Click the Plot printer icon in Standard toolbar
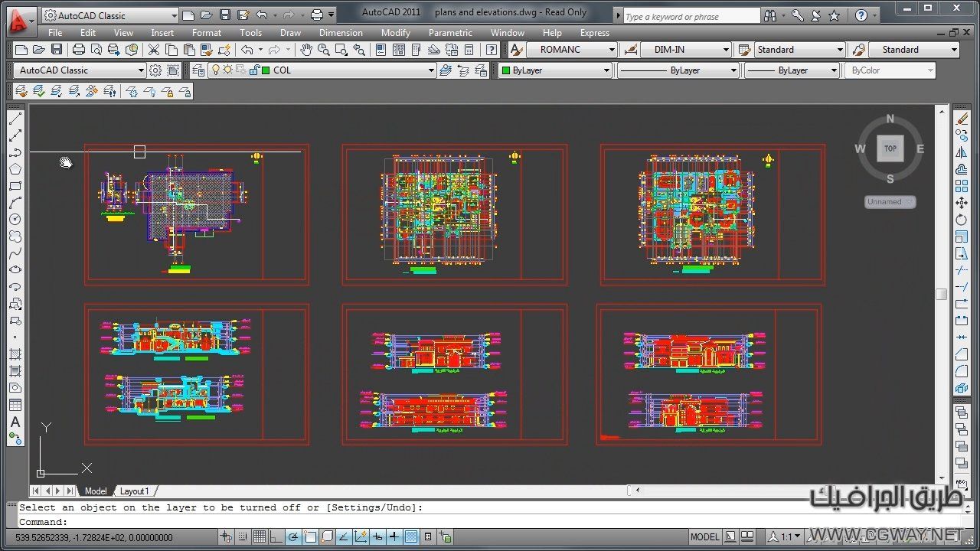 point(79,50)
